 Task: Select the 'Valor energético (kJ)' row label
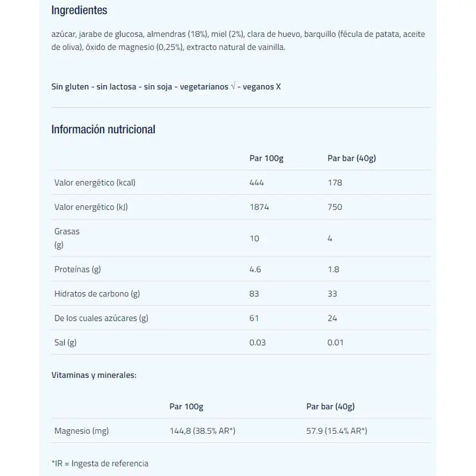pyautogui.click(x=91, y=207)
